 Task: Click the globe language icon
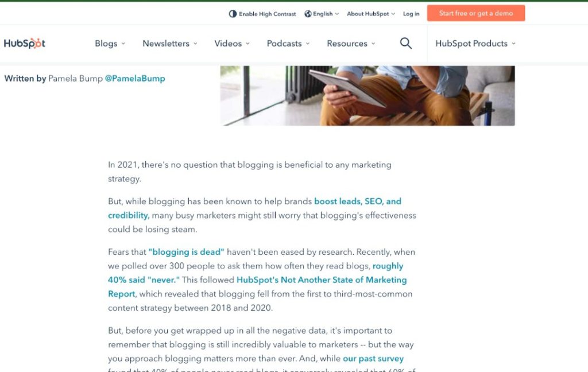[x=308, y=14]
